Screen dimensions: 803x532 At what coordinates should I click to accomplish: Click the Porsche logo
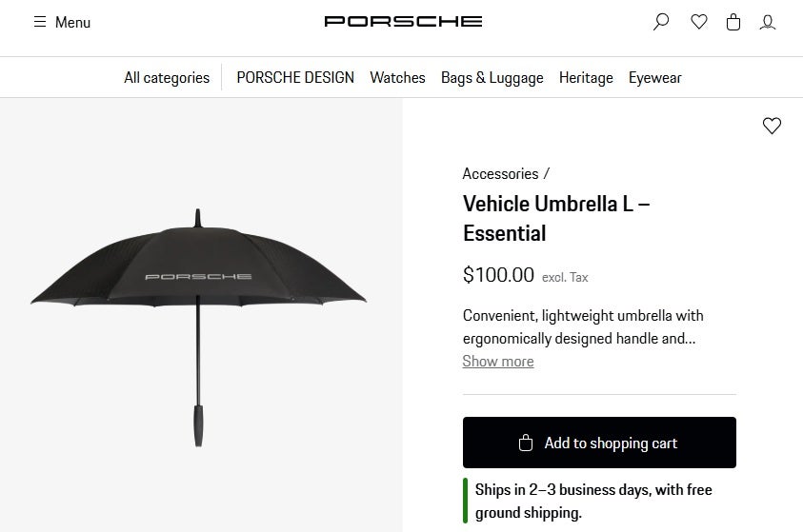(403, 21)
